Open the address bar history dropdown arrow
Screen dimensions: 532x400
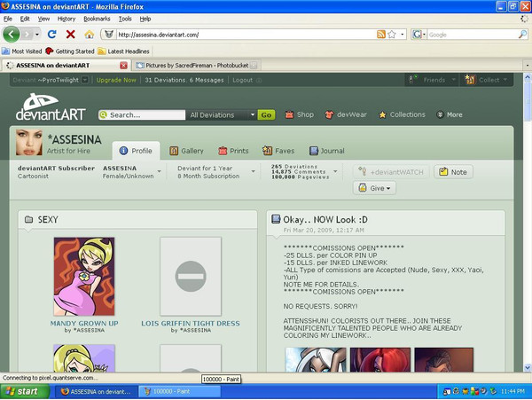click(403, 35)
